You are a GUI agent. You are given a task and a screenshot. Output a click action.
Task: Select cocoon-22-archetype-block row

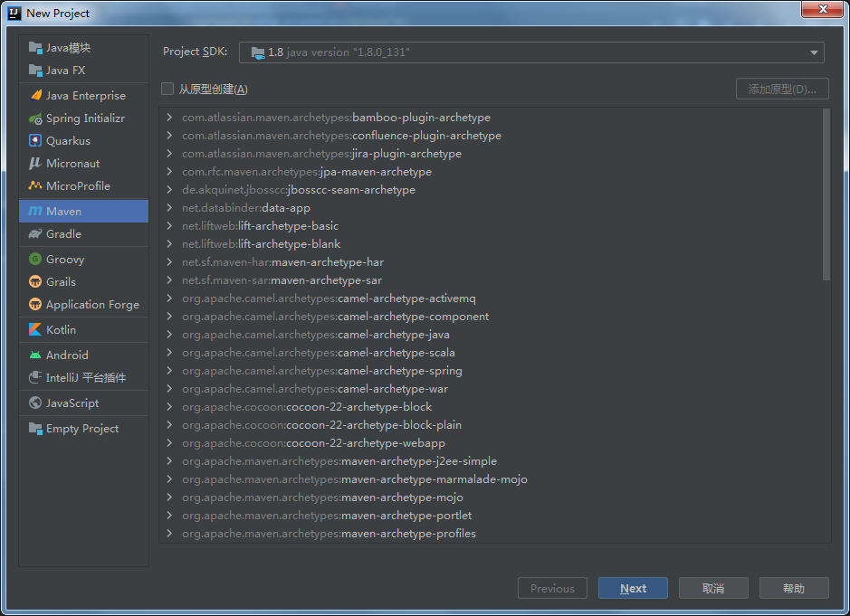491,407
